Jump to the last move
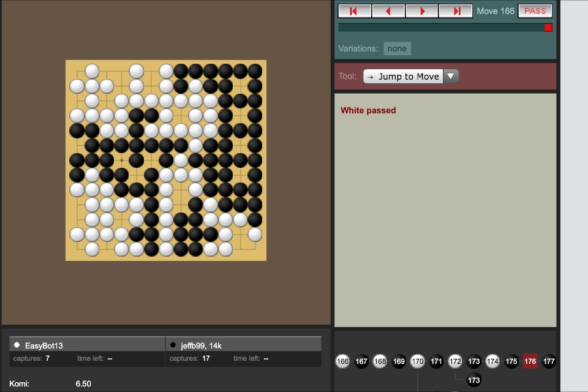This screenshot has height=392, width=588. tap(456, 11)
